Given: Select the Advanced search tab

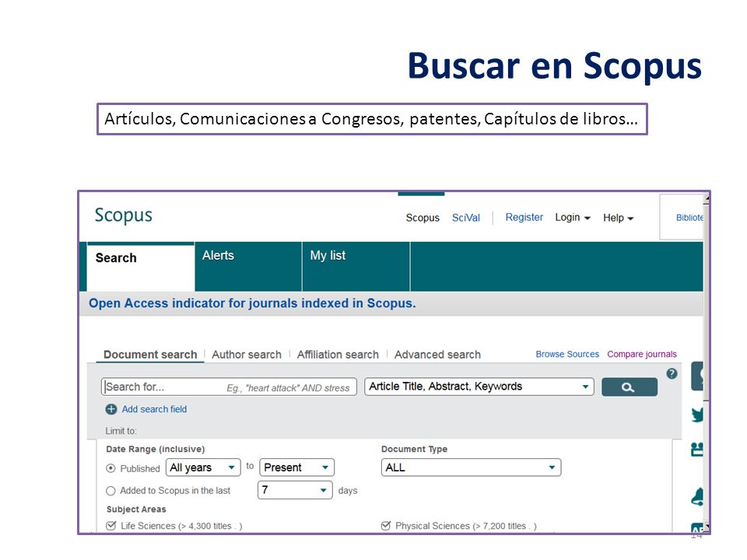Looking at the screenshot, I should coord(437,355).
